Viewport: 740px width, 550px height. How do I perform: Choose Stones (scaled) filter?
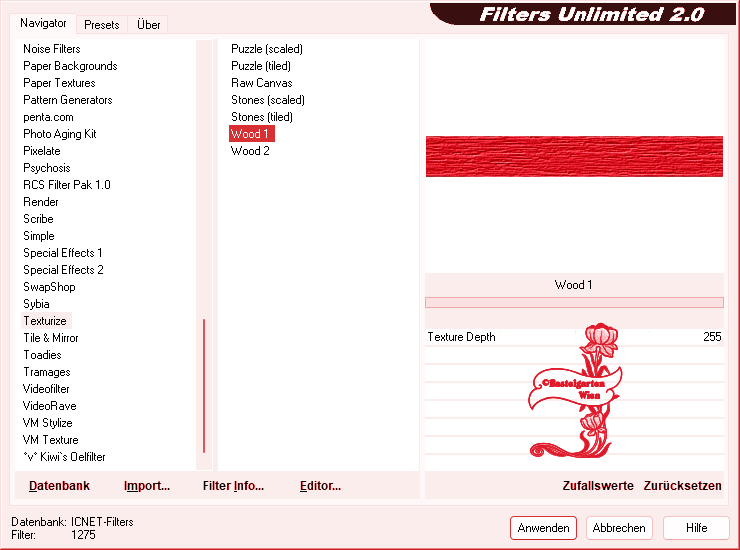[x=268, y=100]
